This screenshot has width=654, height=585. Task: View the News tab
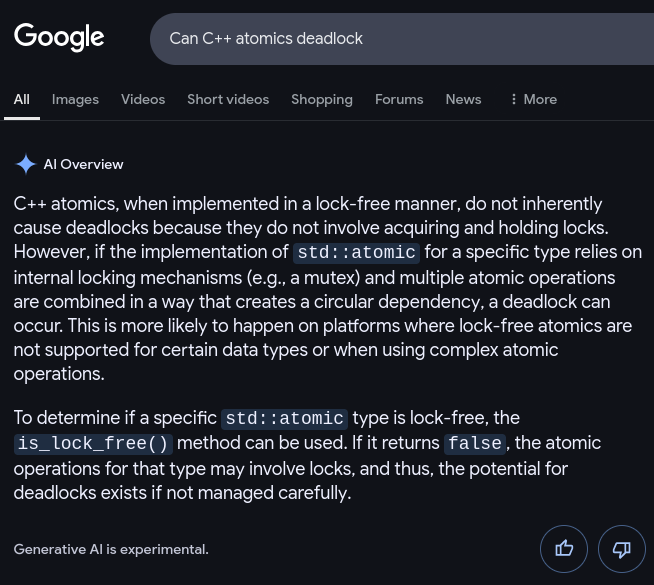point(463,99)
